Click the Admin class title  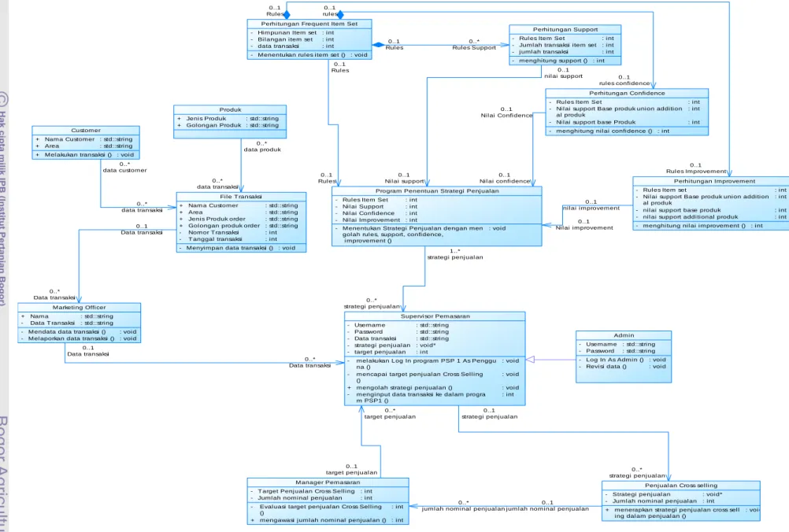pos(624,335)
